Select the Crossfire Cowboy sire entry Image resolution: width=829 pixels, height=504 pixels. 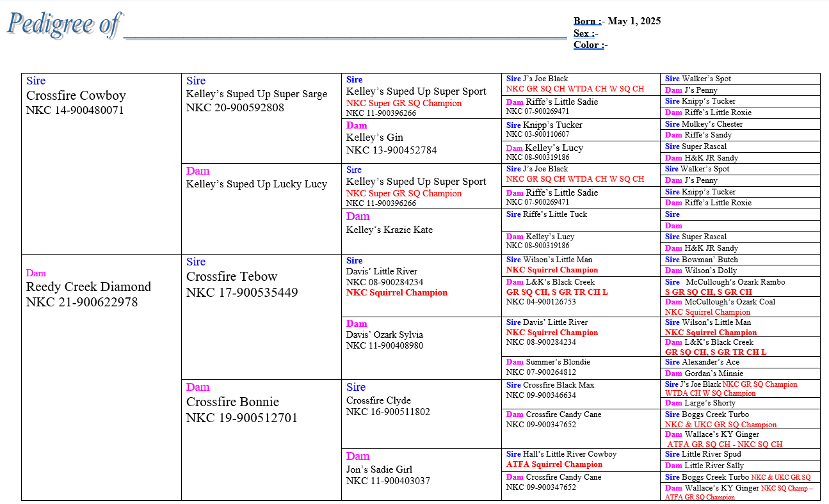click(76, 96)
